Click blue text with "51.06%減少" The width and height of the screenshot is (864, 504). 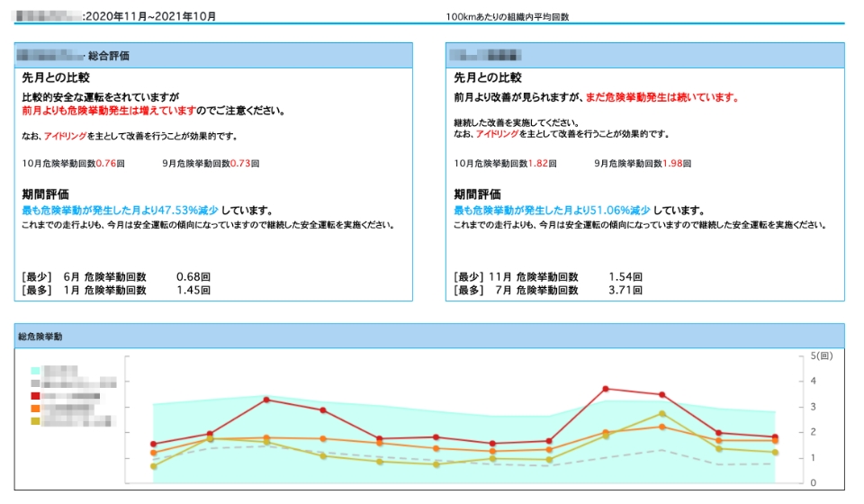552,211
